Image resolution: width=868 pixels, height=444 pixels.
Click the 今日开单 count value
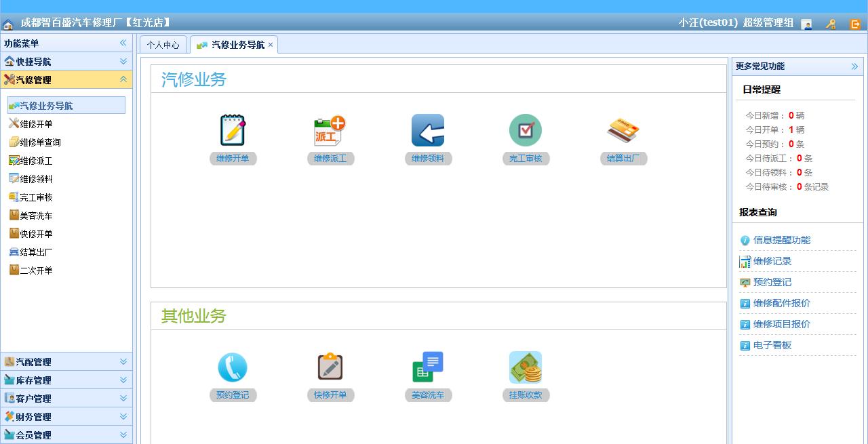791,130
